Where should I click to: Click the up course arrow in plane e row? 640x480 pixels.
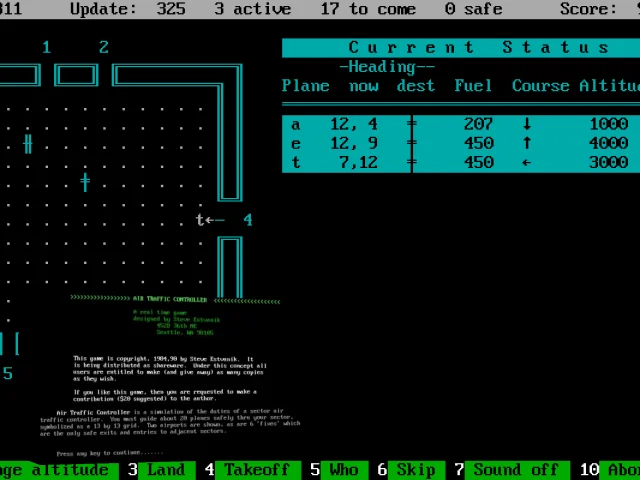527,143
